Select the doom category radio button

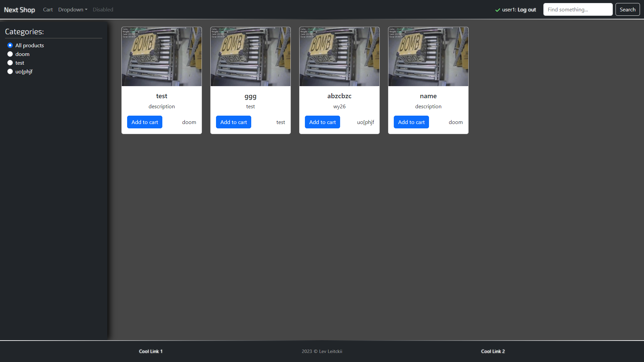[x=10, y=54]
